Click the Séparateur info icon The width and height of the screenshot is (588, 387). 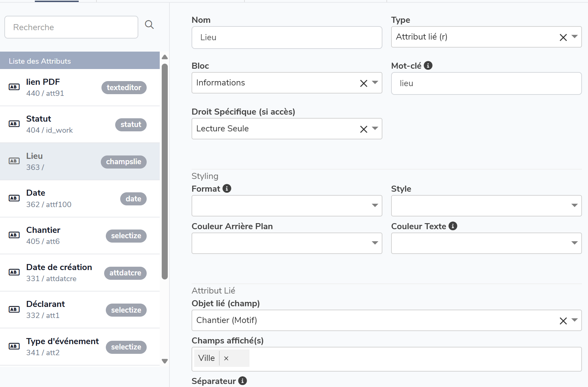point(242,381)
